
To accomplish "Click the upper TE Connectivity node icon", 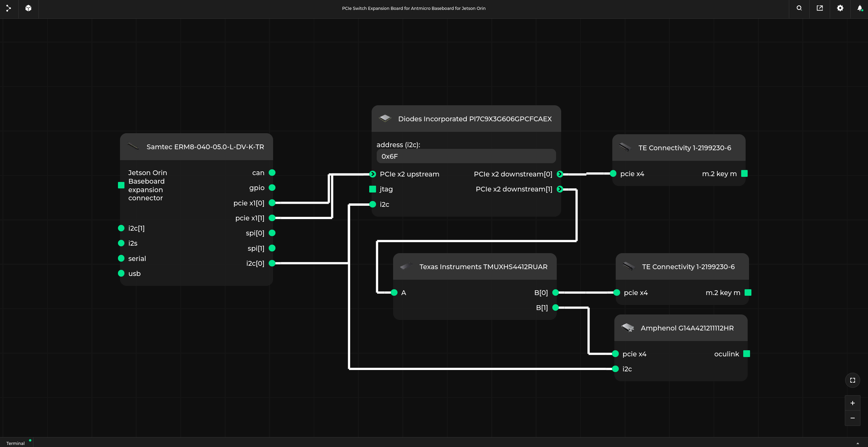I will (625, 148).
